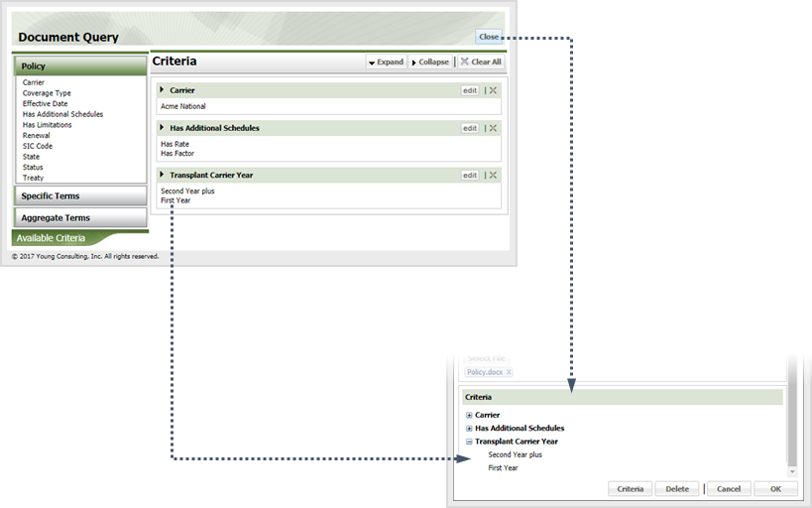This screenshot has width=812, height=508.
Task: Click Collapse in the Criteria toolbar
Action: (x=429, y=62)
